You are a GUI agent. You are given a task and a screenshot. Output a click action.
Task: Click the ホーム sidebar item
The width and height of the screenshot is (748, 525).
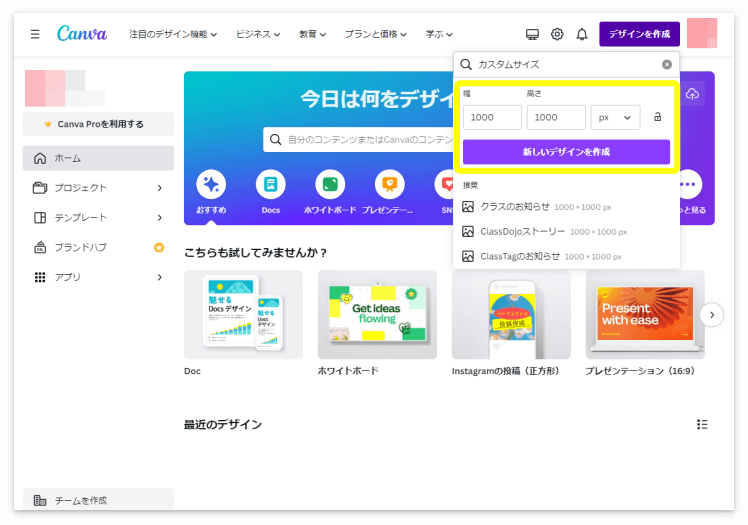click(x=98, y=158)
